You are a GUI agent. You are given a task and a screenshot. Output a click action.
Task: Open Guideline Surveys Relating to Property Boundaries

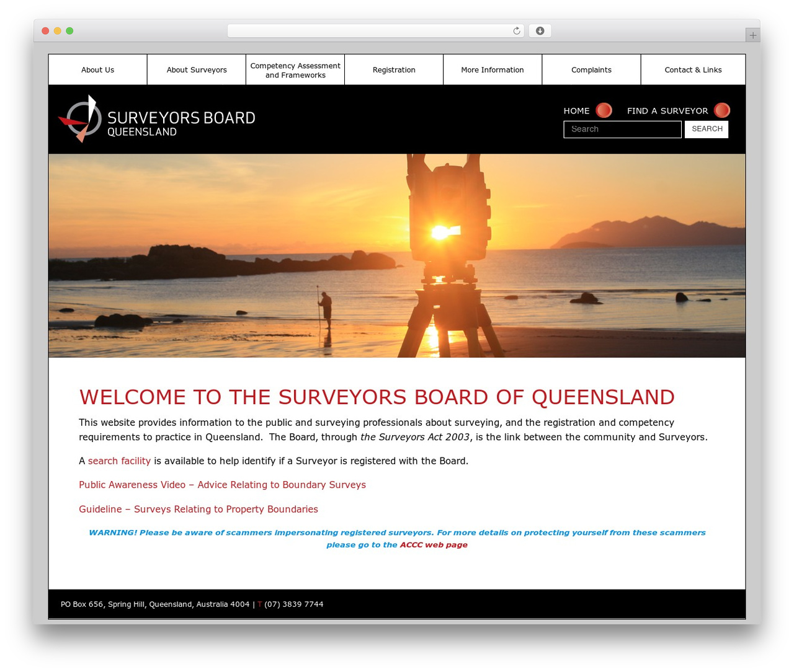coord(198,509)
